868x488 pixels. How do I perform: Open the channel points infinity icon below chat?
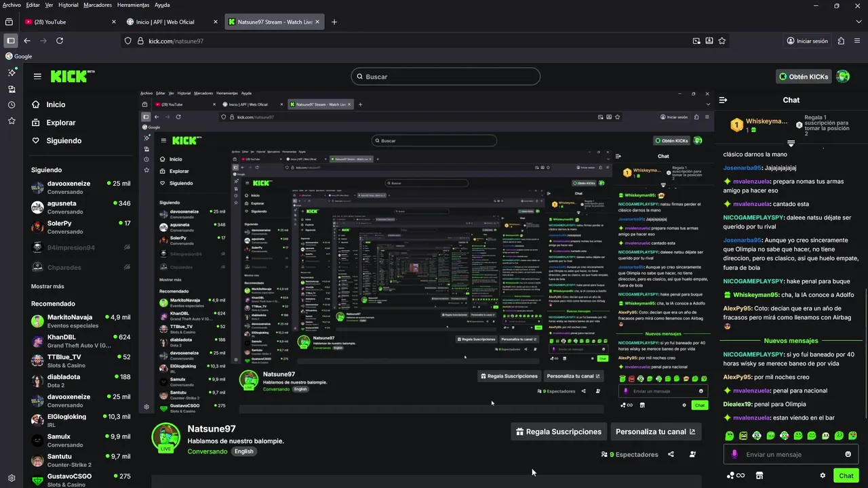[x=736, y=476]
